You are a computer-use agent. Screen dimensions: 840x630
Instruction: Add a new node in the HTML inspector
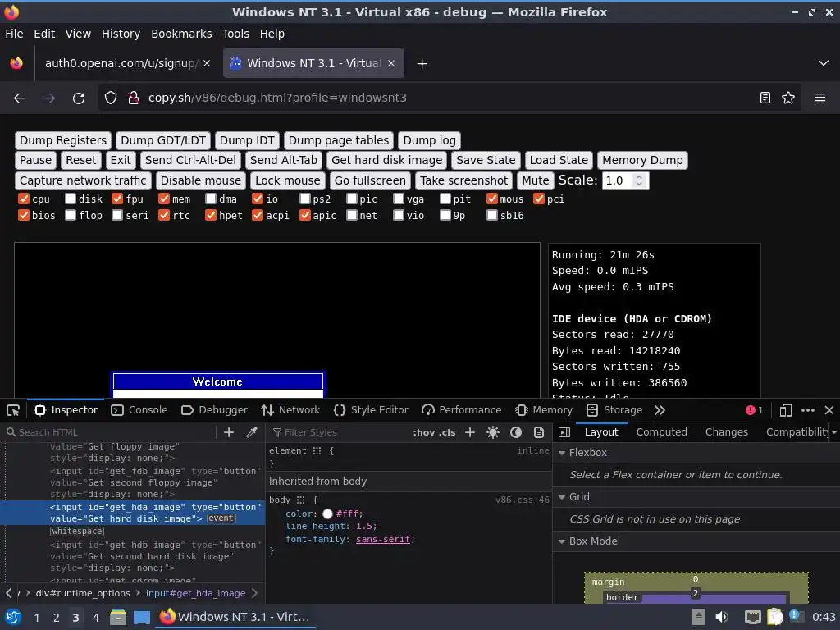(229, 432)
